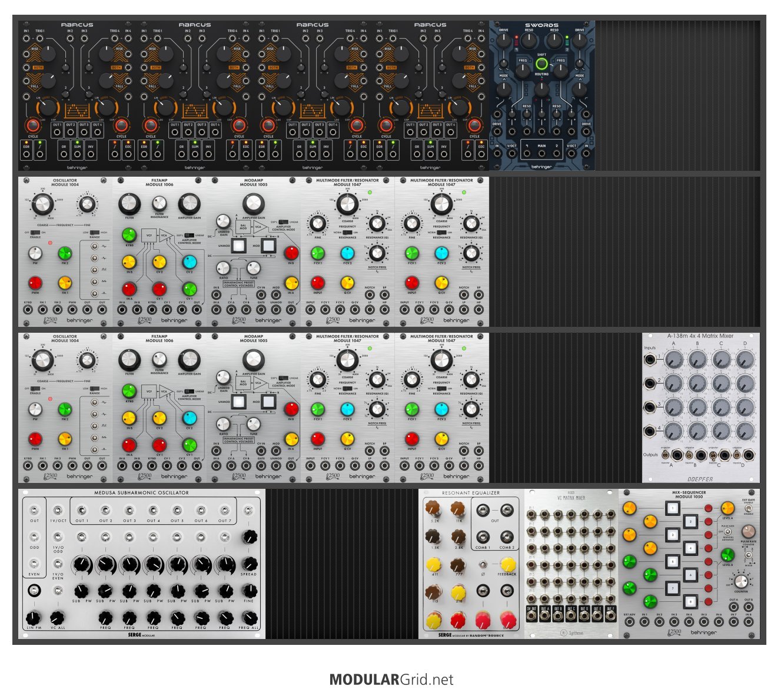Click the VC ALL knob on Medusa
Screen dimensions: 784x692
[57, 618]
